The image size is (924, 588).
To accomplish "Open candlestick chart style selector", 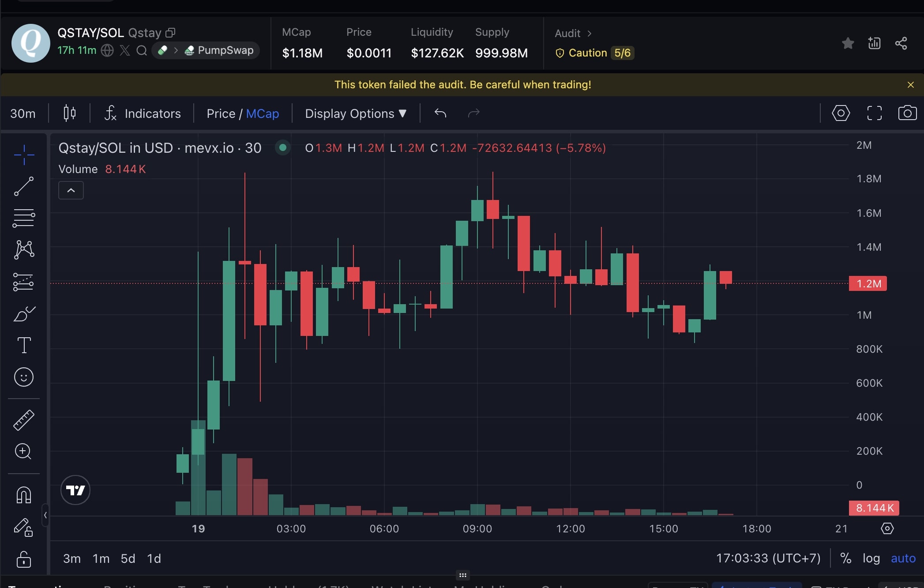I will [69, 113].
